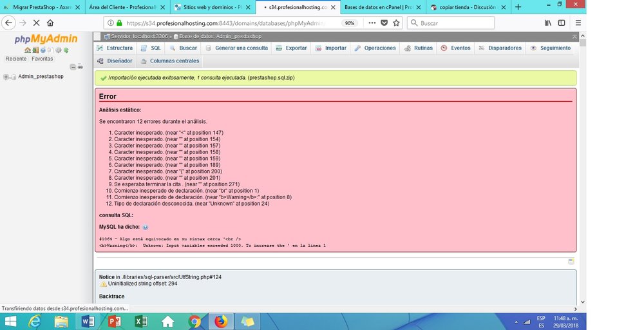Switch to Migrar PrestaShop tab
The width and height of the screenshot is (644, 330).
click(x=41, y=7)
